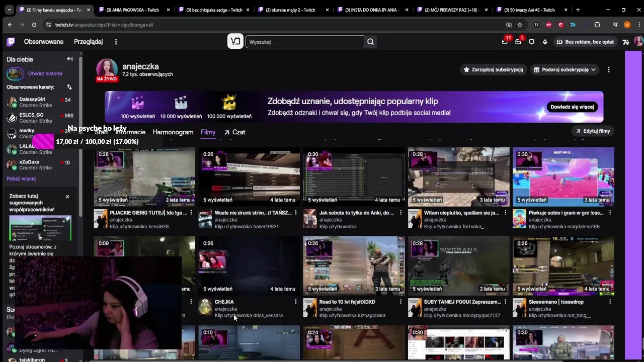Play the Jak sobota to tylko do Anki thumbnail

pyautogui.click(x=354, y=176)
